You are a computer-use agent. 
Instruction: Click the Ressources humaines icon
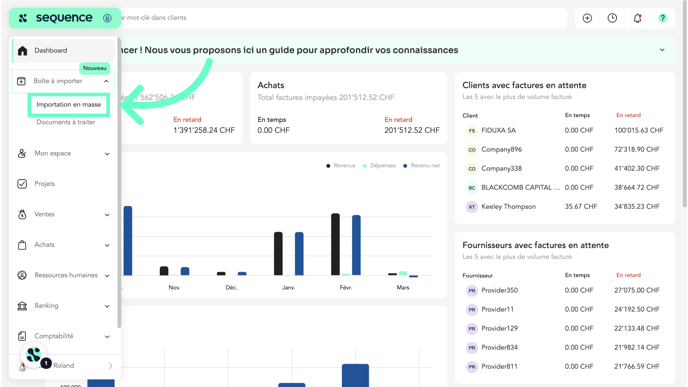click(x=22, y=275)
